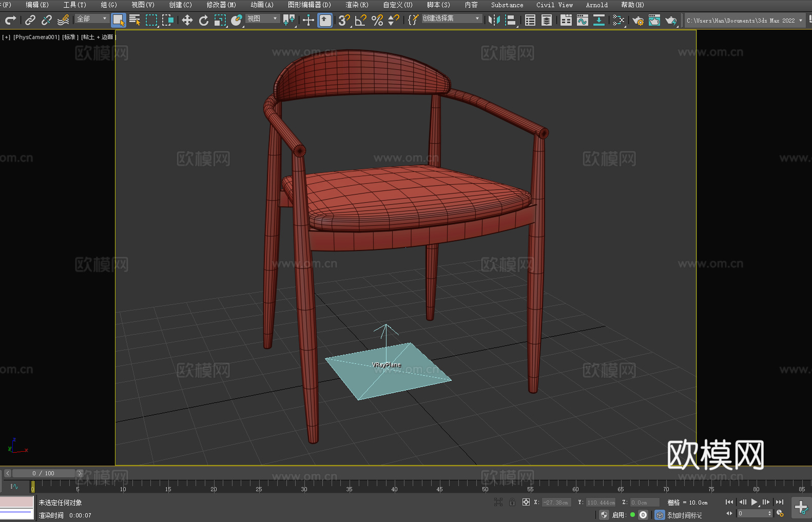Toggle the Layer Explorer icon

pyautogui.click(x=547, y=21)
